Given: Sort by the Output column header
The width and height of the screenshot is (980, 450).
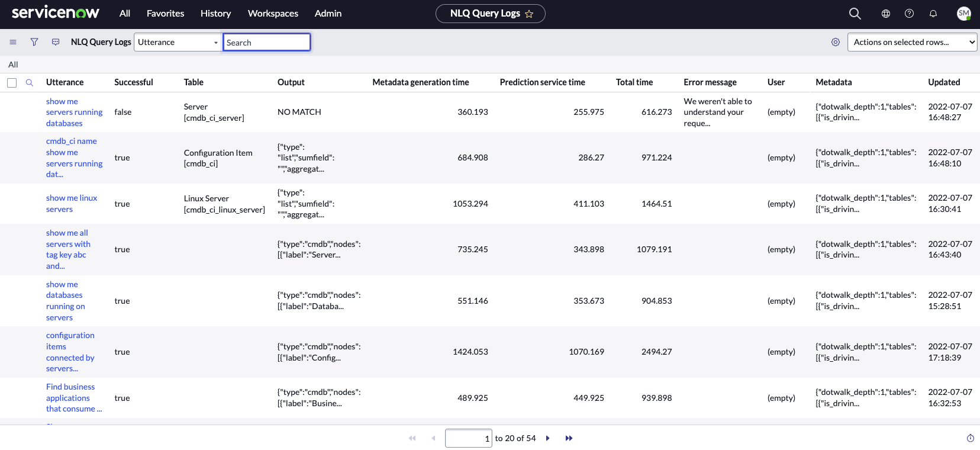Looking at the screenshot, I should [x=291, y=82].
